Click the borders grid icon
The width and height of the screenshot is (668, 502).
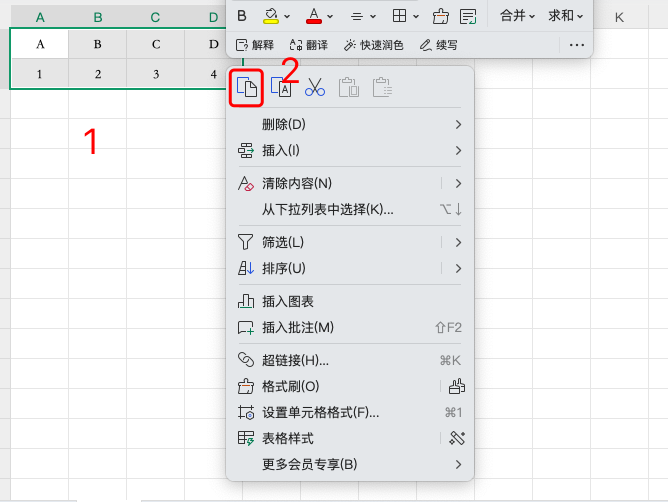[399, 16]
